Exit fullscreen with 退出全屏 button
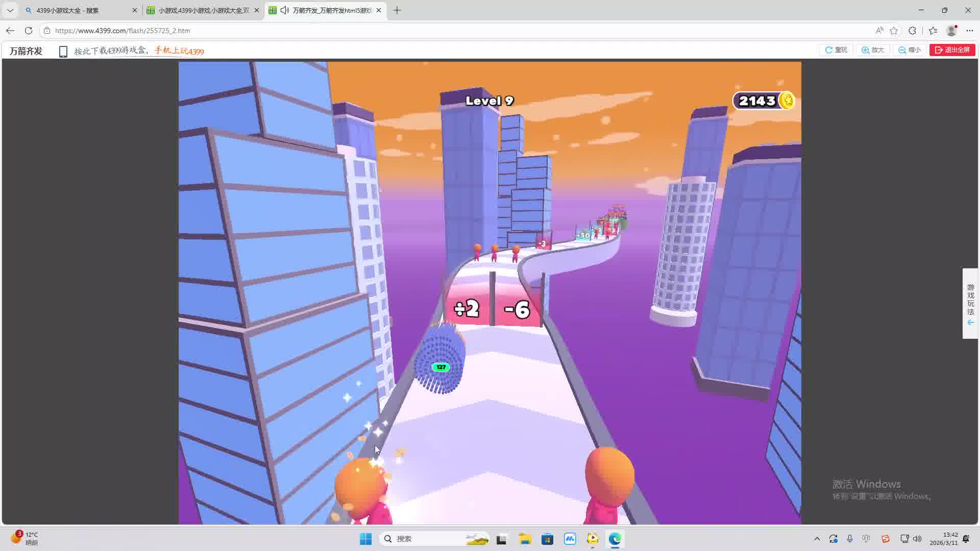 point(952,50)
